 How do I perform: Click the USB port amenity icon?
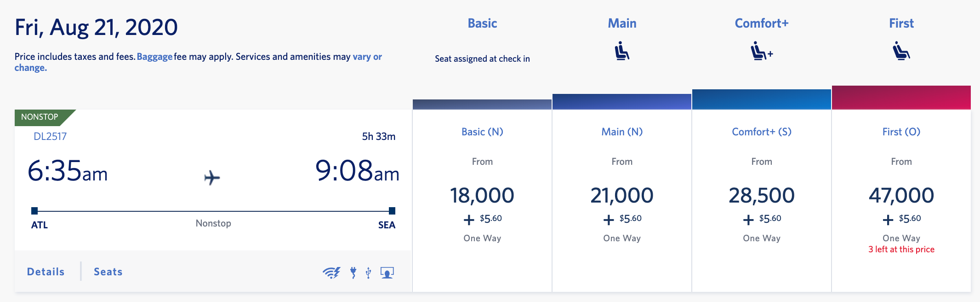coord(368,273)
